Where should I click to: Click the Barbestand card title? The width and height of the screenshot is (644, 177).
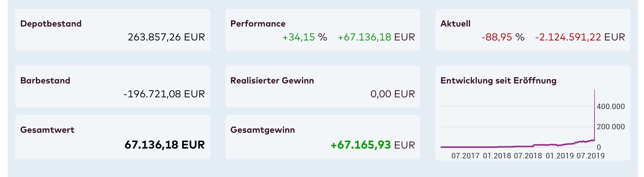45,81
